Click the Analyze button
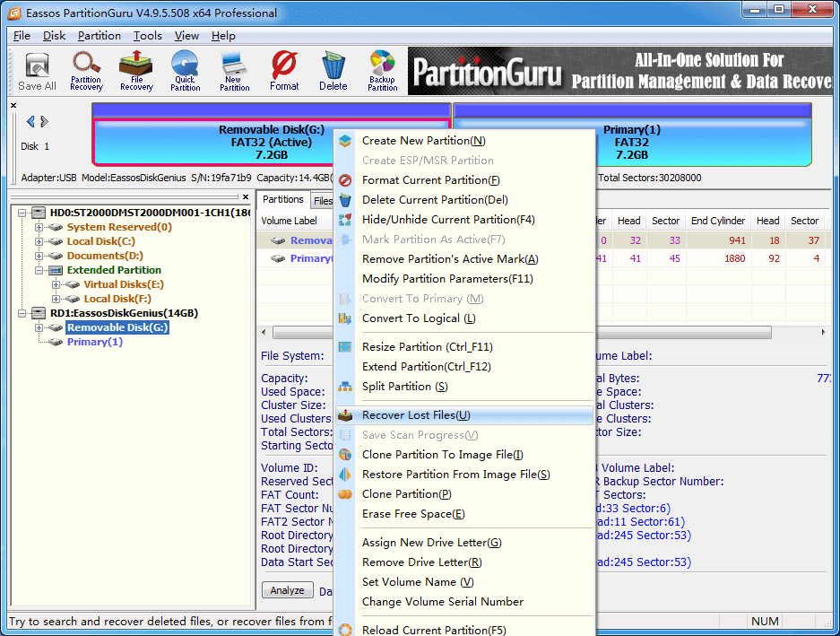 [x=287, y=590]
